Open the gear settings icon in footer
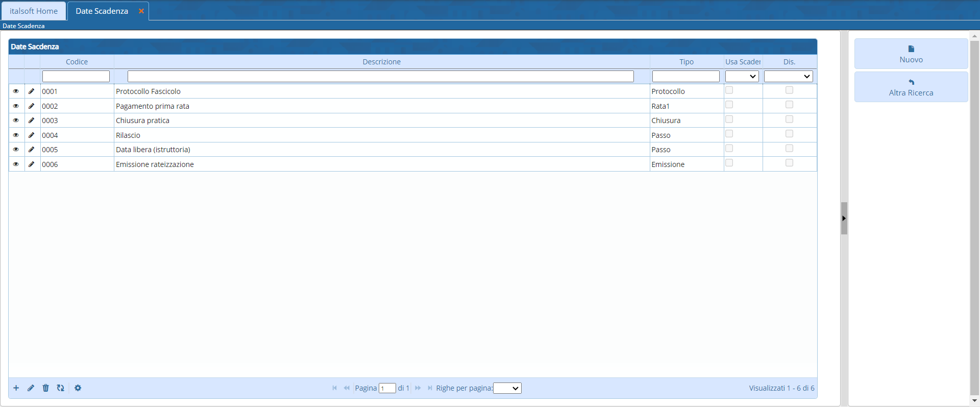This screenshot has height=407, width=980. coord(78,388)
